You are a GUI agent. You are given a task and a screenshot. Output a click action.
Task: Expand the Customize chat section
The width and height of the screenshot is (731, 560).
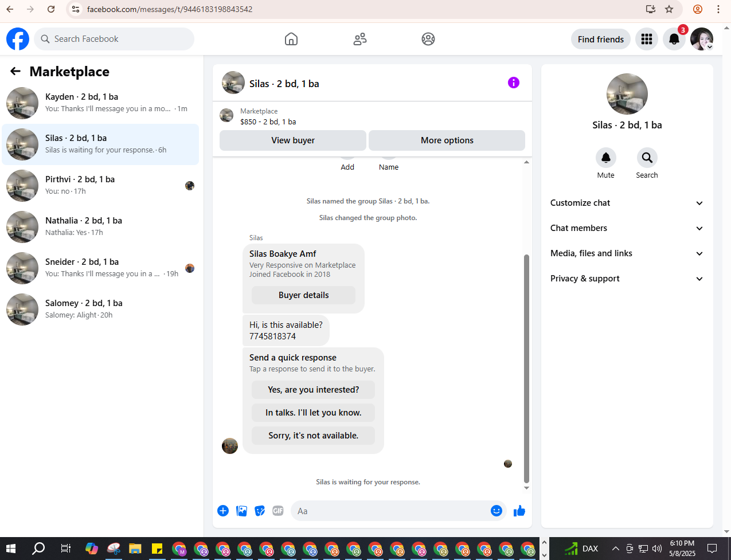tap(627, 203)
